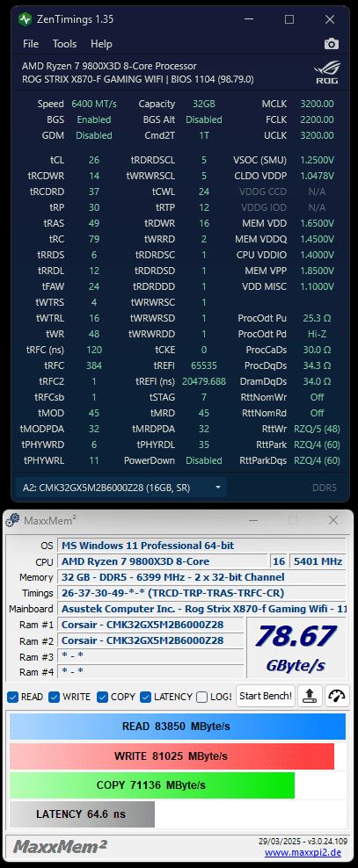
Task: Click the tRFC value 384
Action: (x=94, y=365)
